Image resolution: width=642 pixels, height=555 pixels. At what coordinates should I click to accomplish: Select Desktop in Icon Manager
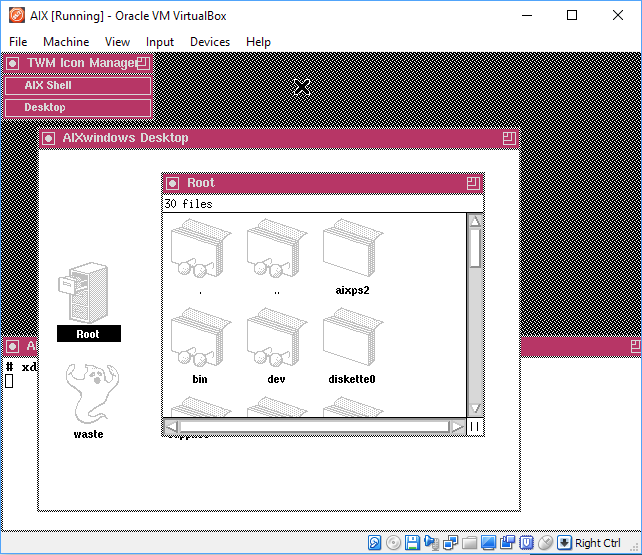(x=78, y=108)
